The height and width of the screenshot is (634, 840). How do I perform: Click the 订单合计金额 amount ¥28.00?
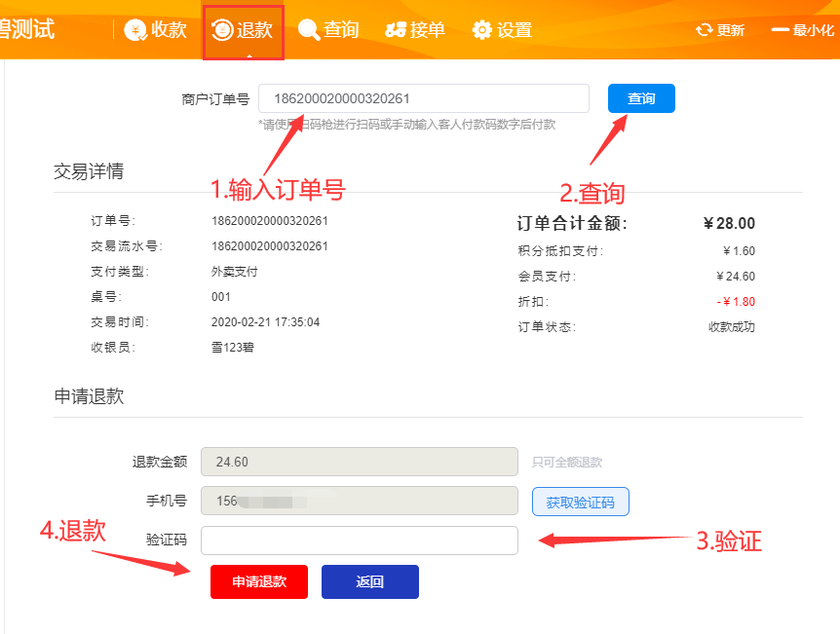[729, 224]
